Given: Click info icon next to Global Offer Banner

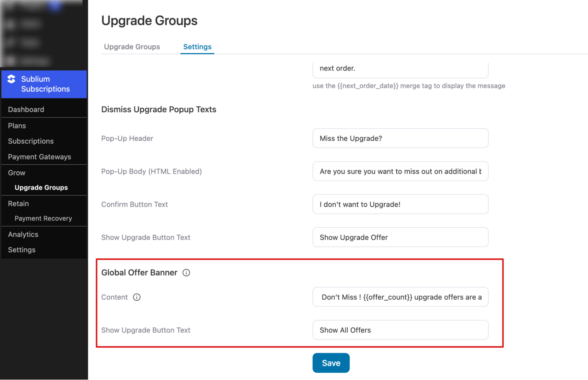Looking at the screenshot, I should coord(186,273).
